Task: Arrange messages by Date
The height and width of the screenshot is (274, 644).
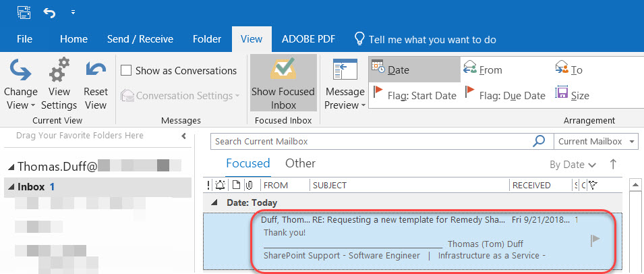Action: [415, 69]
